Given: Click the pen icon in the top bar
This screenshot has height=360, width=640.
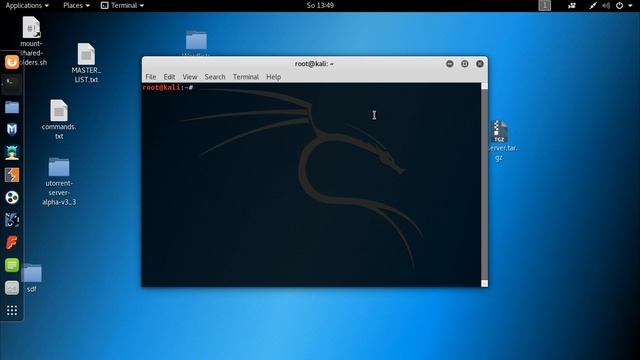Looking at the screenshot, I should pyautogui.click(x=593, y=5).
